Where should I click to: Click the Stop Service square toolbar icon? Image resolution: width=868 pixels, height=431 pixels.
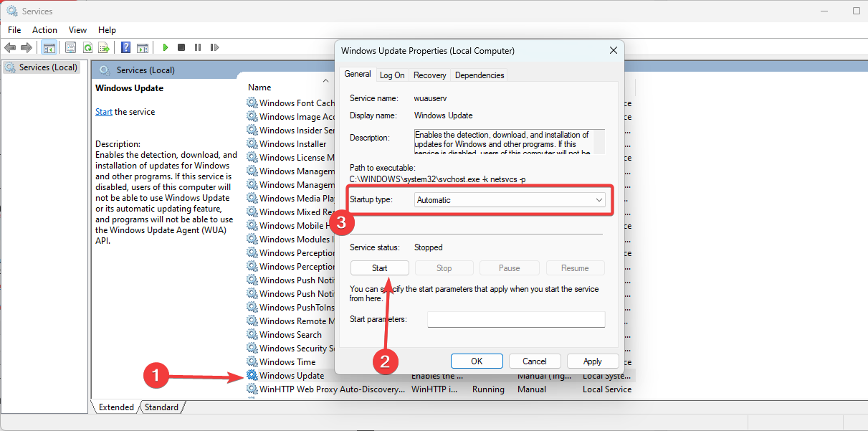pyautogui.click(x=181, y=47)
